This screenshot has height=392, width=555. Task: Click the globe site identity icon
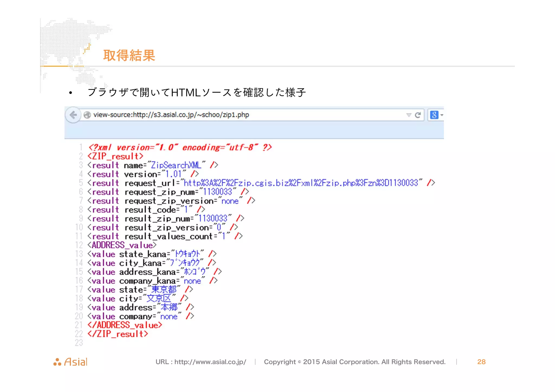tap(87, 115)
